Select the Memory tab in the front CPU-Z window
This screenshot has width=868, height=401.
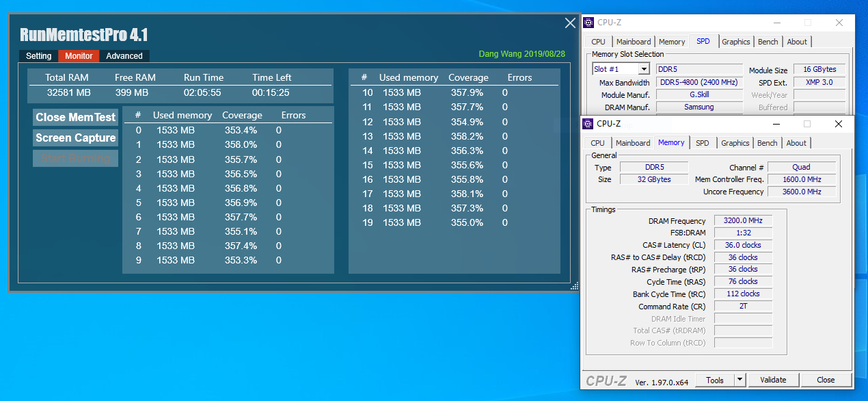tap(671, 142)
